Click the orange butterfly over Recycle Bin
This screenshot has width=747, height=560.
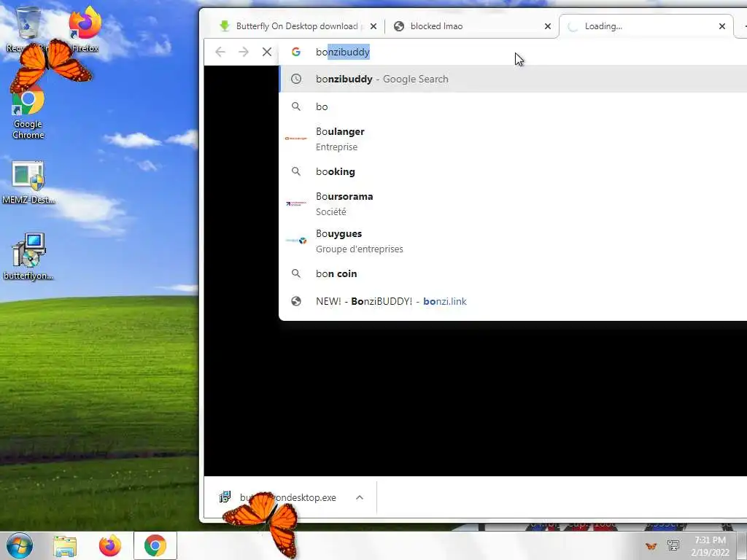(x=50, y=65)
